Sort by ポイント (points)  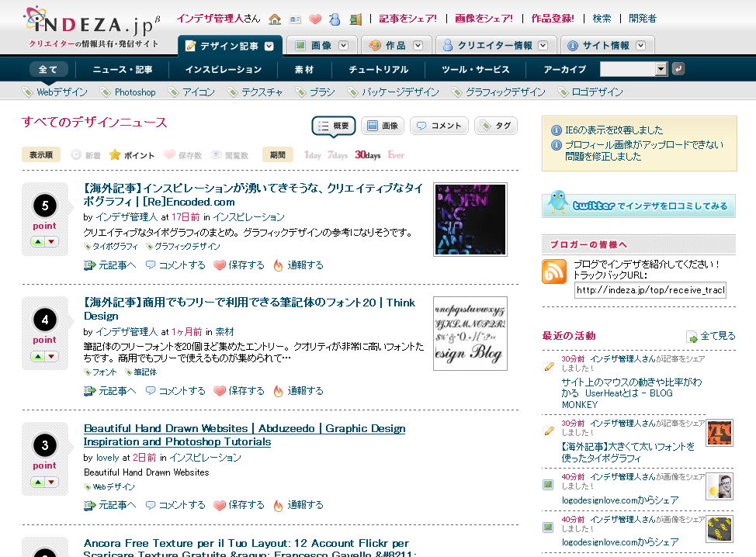pyautogui.click(x=132, y=155)
